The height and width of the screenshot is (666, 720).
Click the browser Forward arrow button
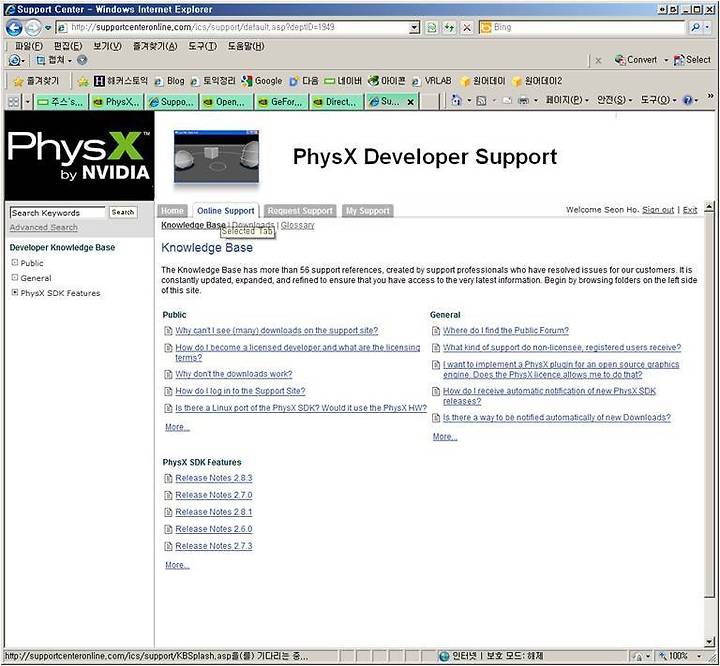(33, 28)
